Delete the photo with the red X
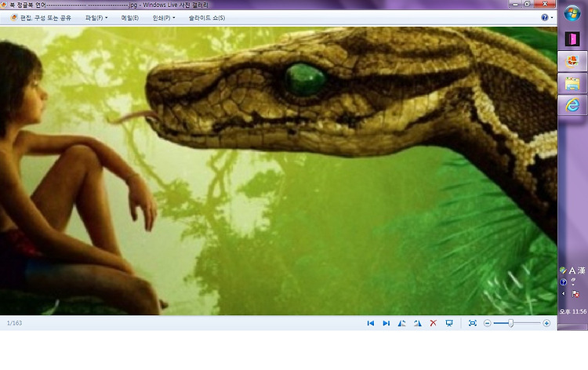Screen dimensions: 588x370 click(x=433, y=323)
